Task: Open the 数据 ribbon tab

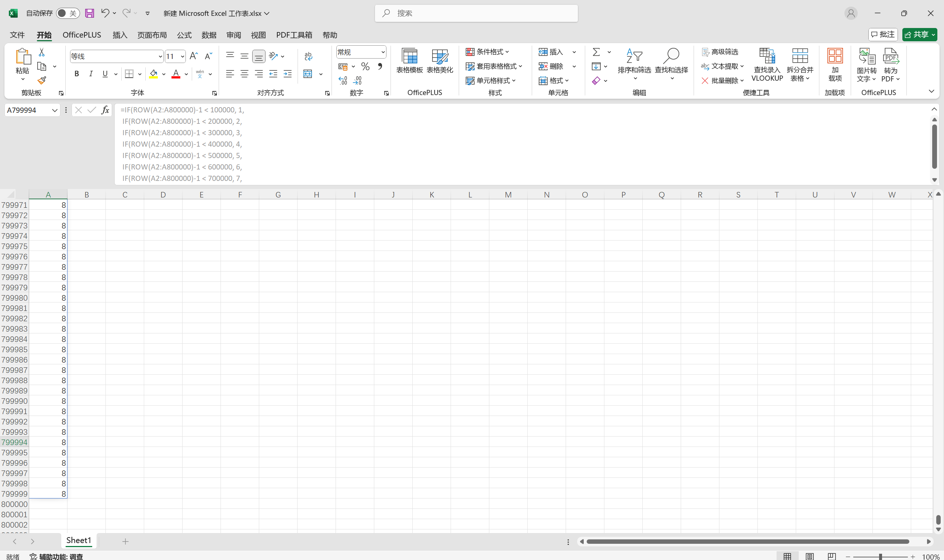Action: 209,35
